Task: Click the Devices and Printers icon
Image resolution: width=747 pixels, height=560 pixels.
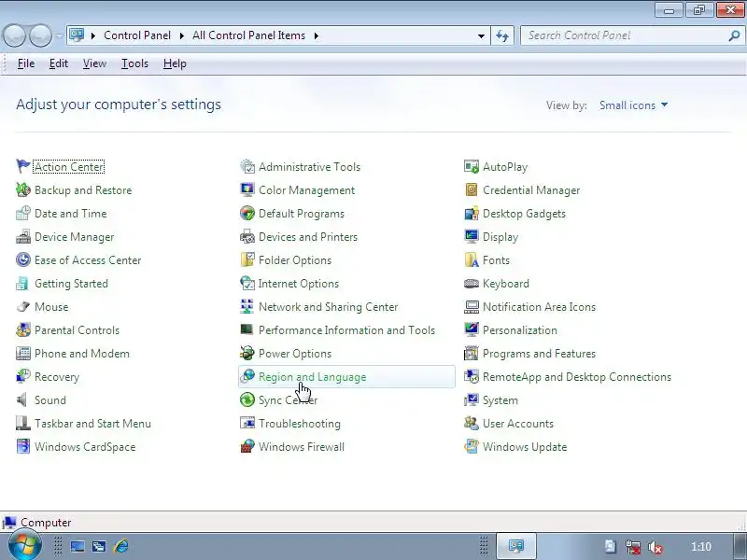Action: tap(247, 236)
